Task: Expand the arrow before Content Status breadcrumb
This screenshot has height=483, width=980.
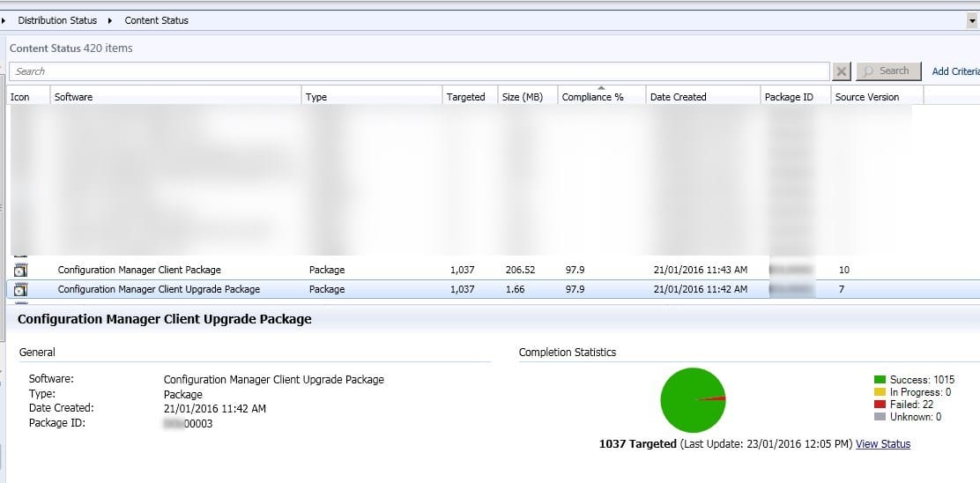Action: 110,20
